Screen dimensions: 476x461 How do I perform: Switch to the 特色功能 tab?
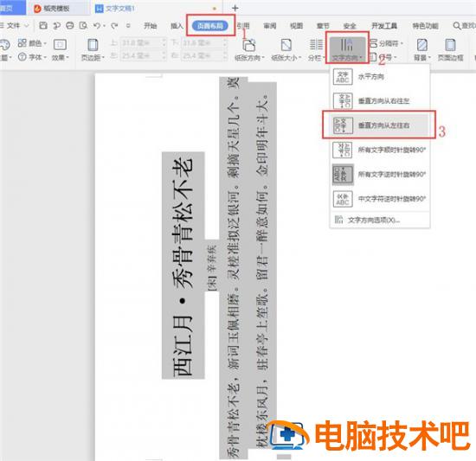click(x=425, y=26)
